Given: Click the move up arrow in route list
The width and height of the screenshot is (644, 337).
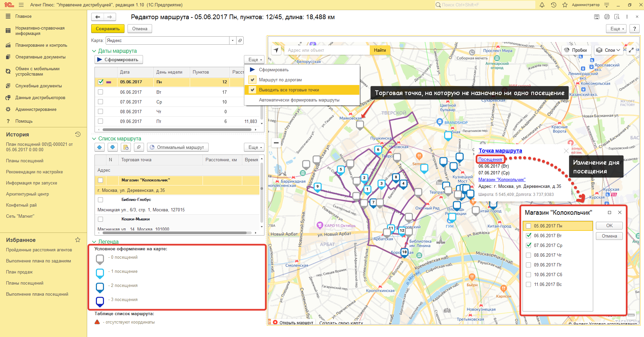Looking at the screenshot, I should (99, 147).
